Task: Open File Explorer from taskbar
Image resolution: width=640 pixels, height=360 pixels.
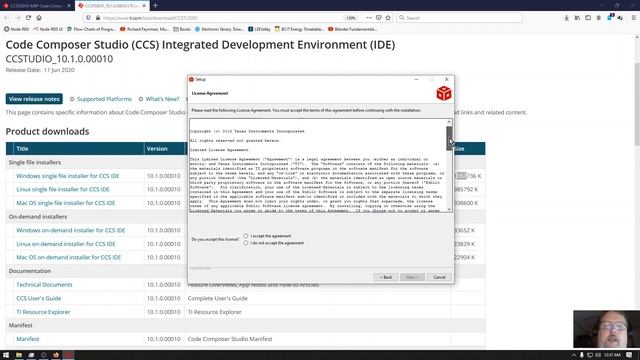Action: coord(19,355)
